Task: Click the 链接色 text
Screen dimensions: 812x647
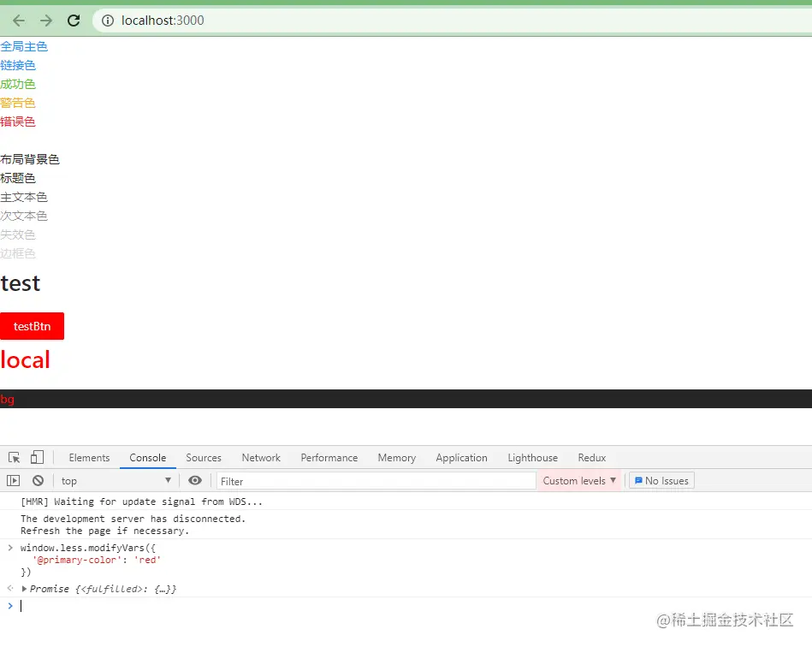Action: click(x=18, y=65)
